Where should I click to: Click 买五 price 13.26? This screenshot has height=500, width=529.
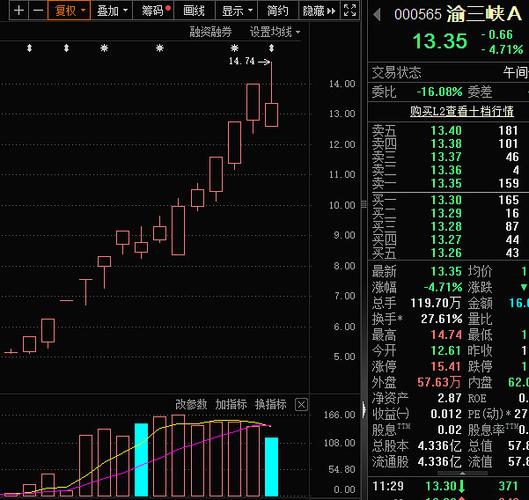tap(446, 253)
